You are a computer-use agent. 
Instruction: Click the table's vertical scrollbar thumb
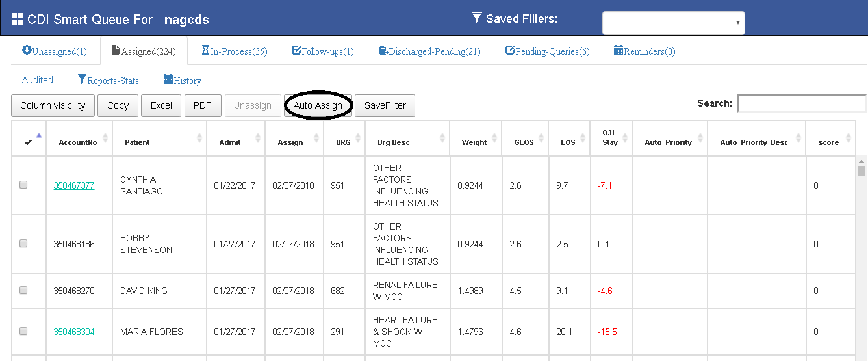[x=862, y=171]
